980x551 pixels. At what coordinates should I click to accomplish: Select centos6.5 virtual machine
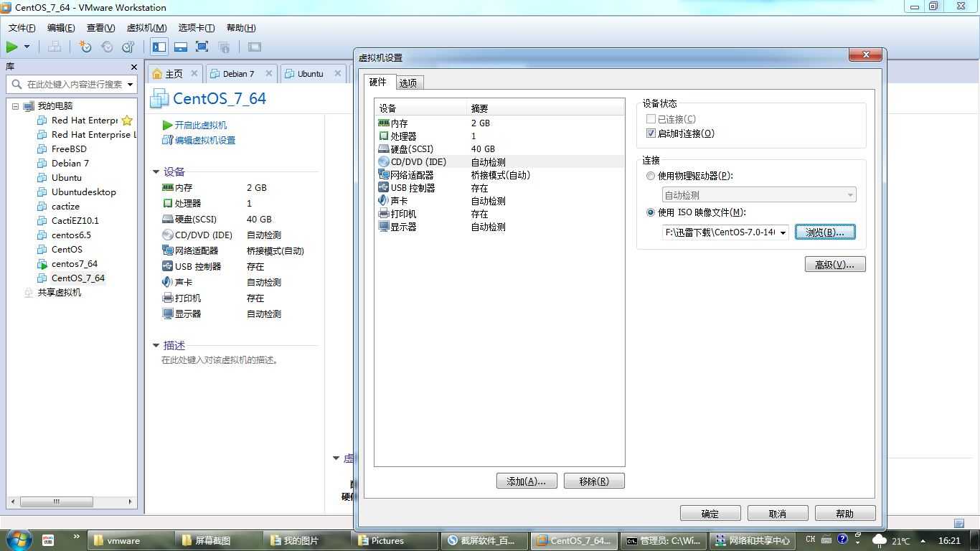tap(71, 235)
